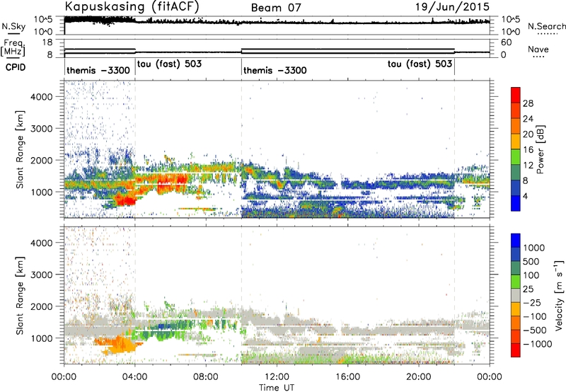566x392 pixels.
Task: Click the 08:00 time axis tick label
Action: [x=206, y=377]
